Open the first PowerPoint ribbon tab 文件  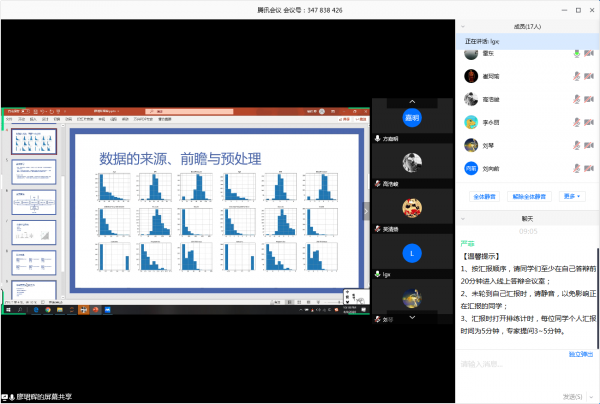click(9, 119)
